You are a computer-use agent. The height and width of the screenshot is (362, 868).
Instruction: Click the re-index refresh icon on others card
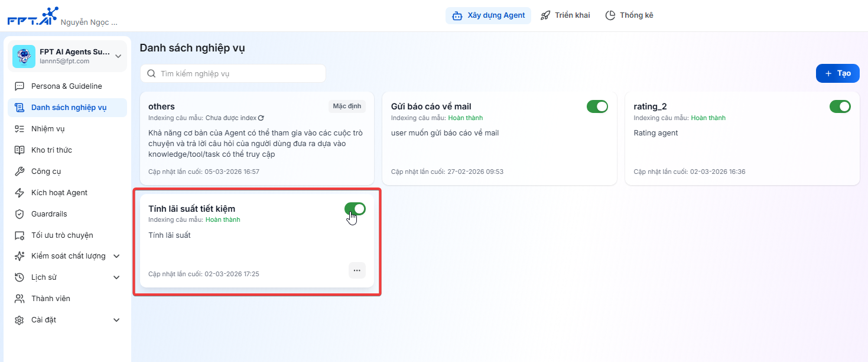(x=261, y=118)
